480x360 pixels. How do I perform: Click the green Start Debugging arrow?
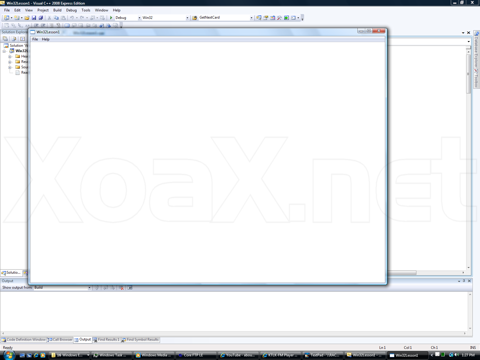point(111,18)
